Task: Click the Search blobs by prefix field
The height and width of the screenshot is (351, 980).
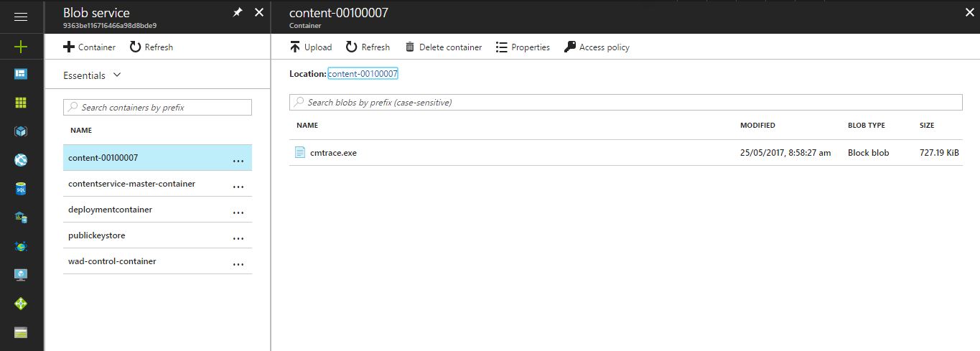Action: pyautogui.click(x=625, y=102)
